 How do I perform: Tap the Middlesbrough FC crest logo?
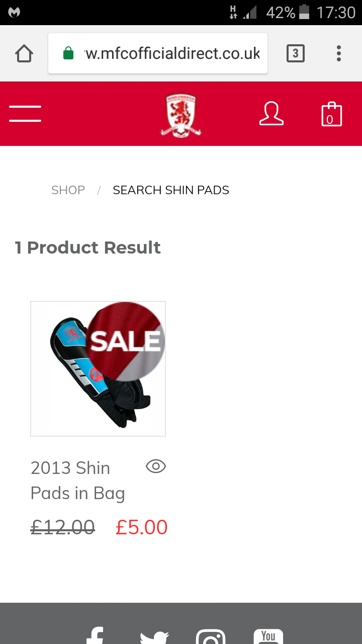(x=181, y=115)
